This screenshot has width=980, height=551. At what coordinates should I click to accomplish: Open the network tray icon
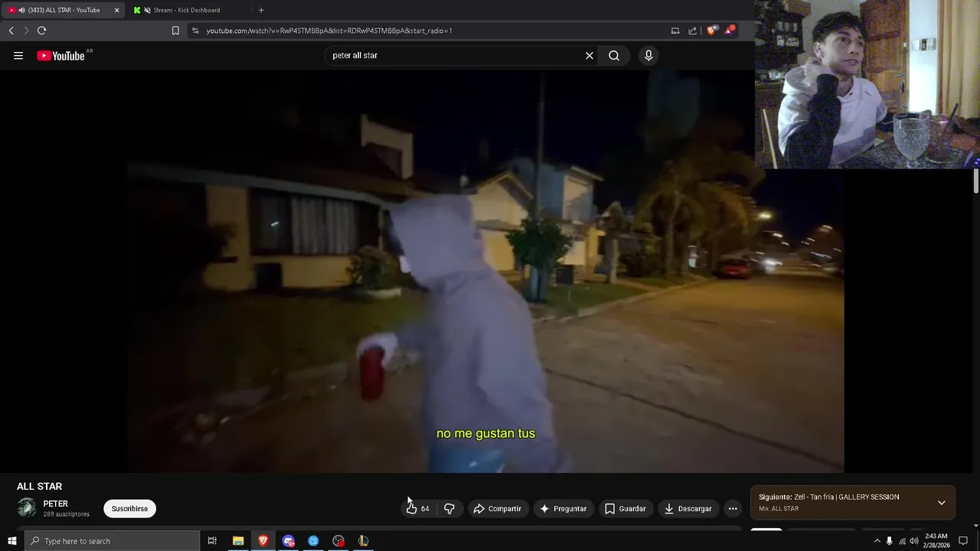pos(901,541)
